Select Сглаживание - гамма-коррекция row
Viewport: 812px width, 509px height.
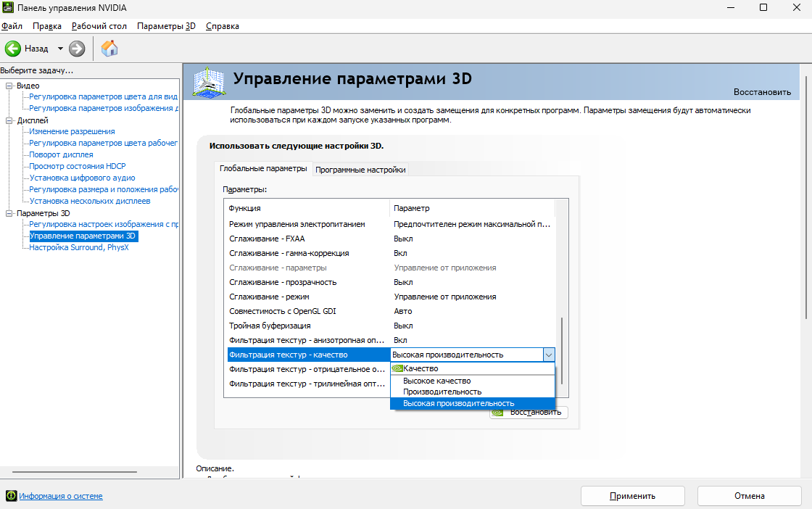click(x=391, y=253)
